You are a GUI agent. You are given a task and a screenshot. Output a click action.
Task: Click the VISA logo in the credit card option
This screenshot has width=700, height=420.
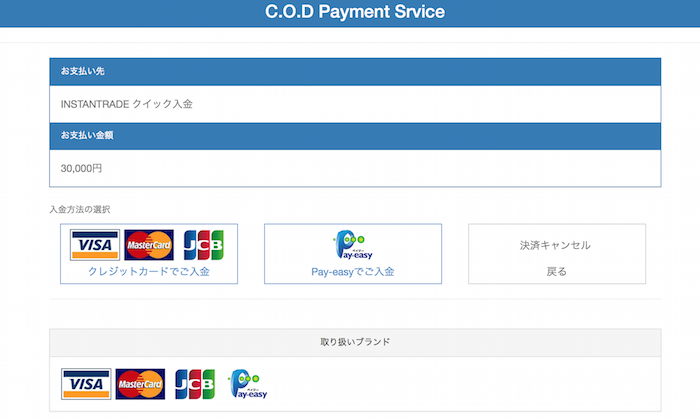95,245
